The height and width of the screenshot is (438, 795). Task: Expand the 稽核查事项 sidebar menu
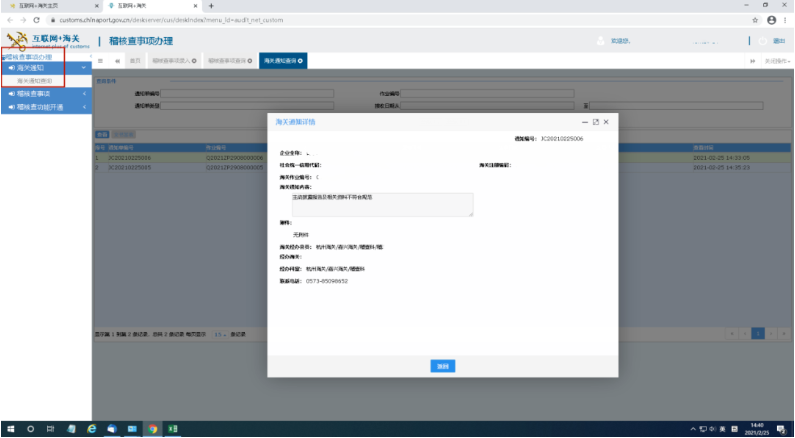46,93
